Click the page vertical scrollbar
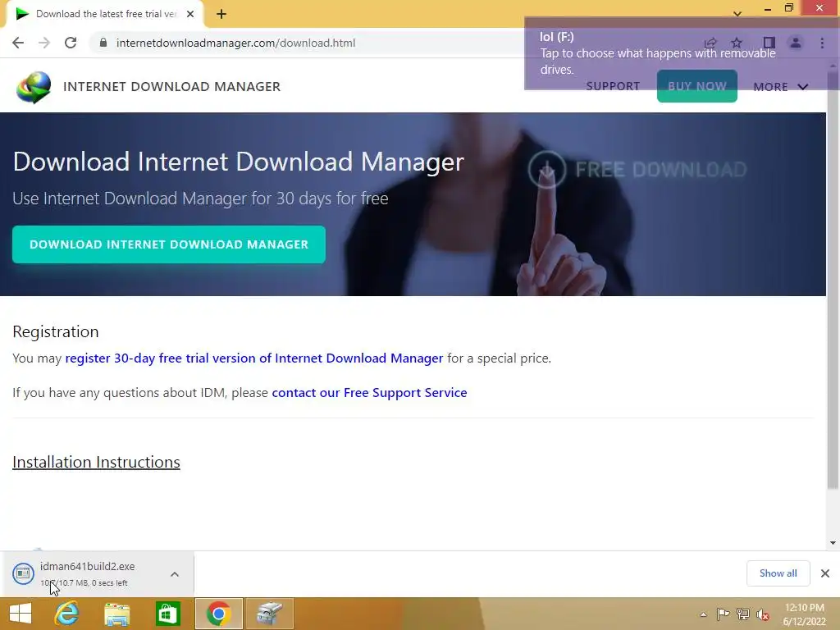Image resolution: width=840 pixels, height=630 pixels. point(833,279)
